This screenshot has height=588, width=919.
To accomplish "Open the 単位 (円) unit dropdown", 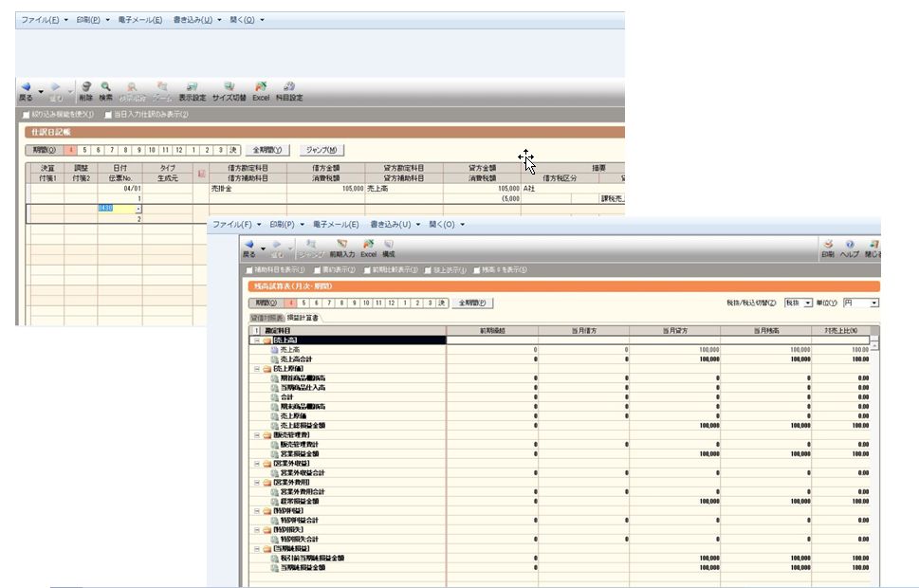I will click(873, 303).
